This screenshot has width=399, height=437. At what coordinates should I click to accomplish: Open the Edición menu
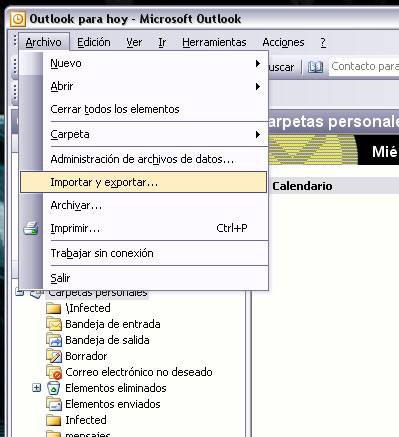94,42
